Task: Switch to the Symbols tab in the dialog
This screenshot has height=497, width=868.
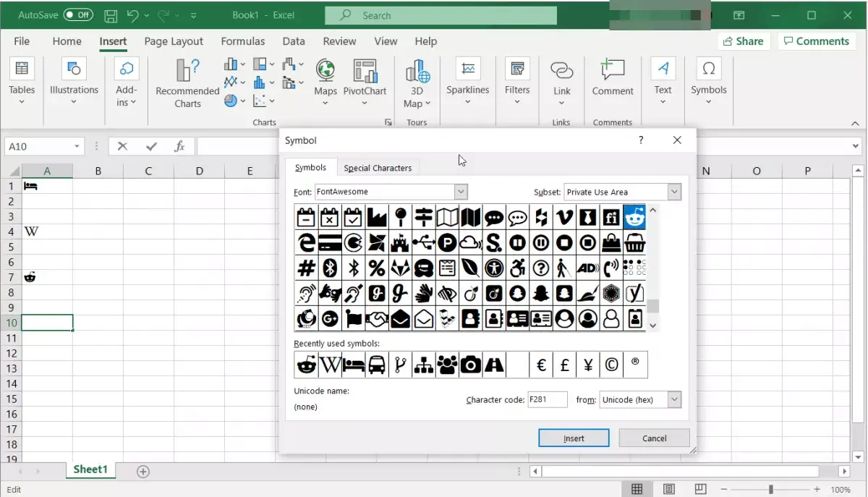Action: pyautogui.click(x=310, y=167)
